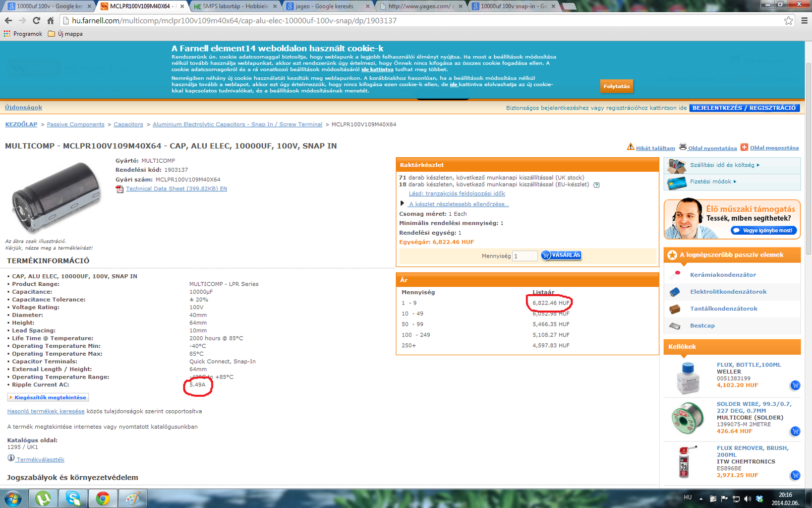
Task: Go to KEZDŐLAP breadcrumb link
Action: [21, 125]
